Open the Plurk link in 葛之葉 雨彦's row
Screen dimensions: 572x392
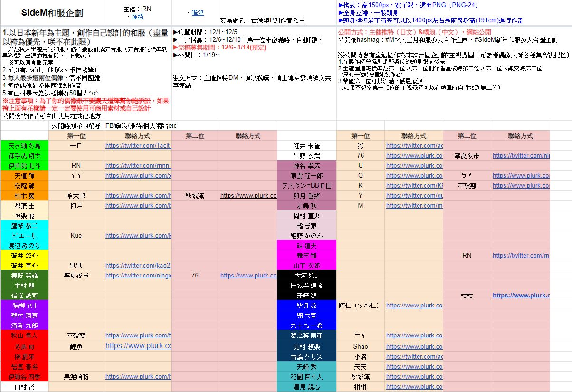pyautogui.click(x=414, y=335)
